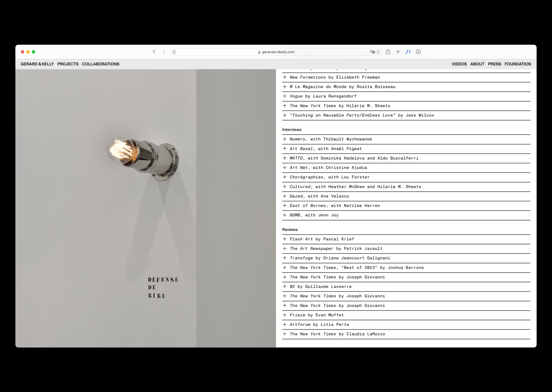Click the forward navigation arrow
Image resolution: width=552 pixels, height=392 pixels.
[x=163, y=52]
